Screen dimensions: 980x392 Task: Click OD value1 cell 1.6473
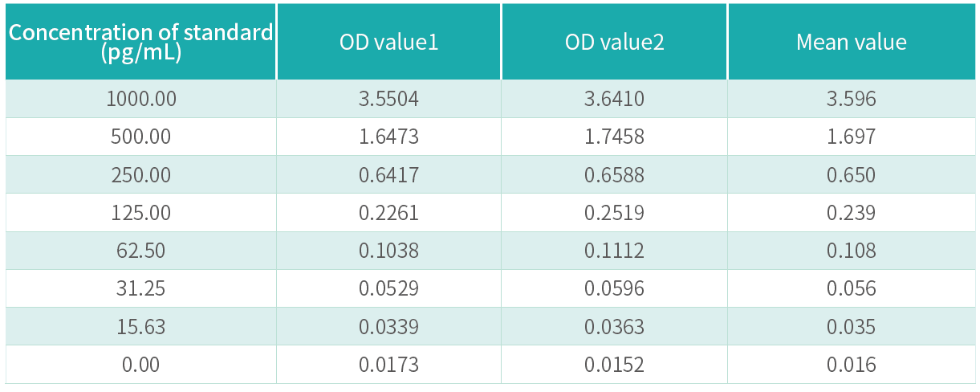(x=389, y=137)
